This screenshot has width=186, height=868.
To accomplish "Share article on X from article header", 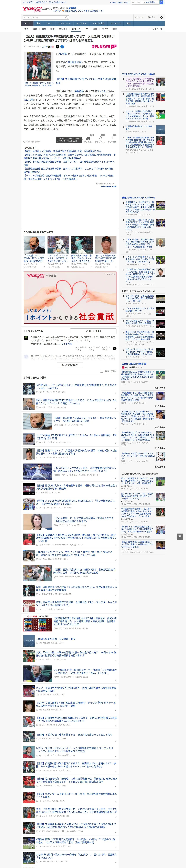I will pos(57,47).
